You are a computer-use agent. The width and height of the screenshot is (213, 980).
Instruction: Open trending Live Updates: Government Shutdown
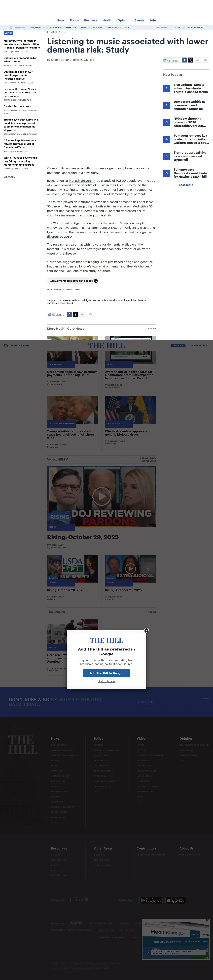click(x=53, y=27)
